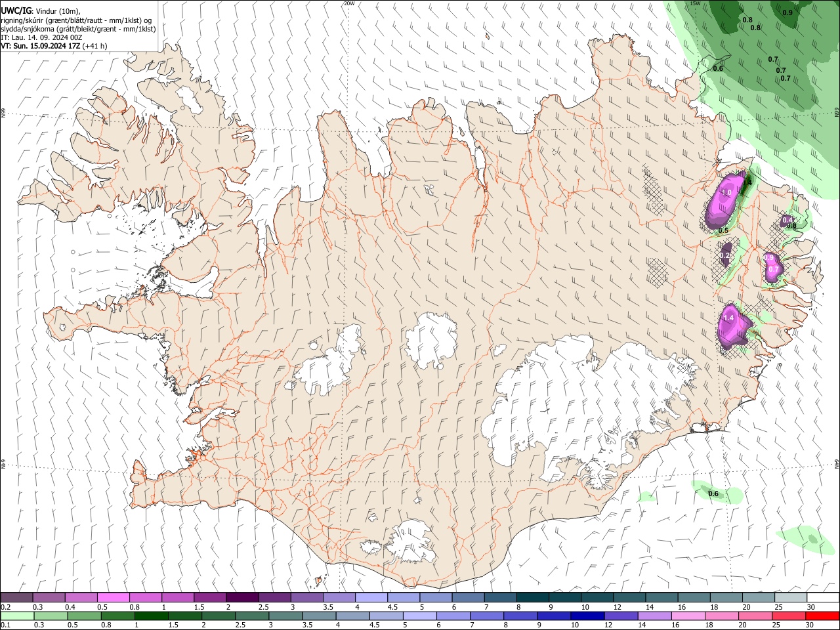Click the white '0.2' value on dark purple patch
The image size is (840, 630).
726,255
